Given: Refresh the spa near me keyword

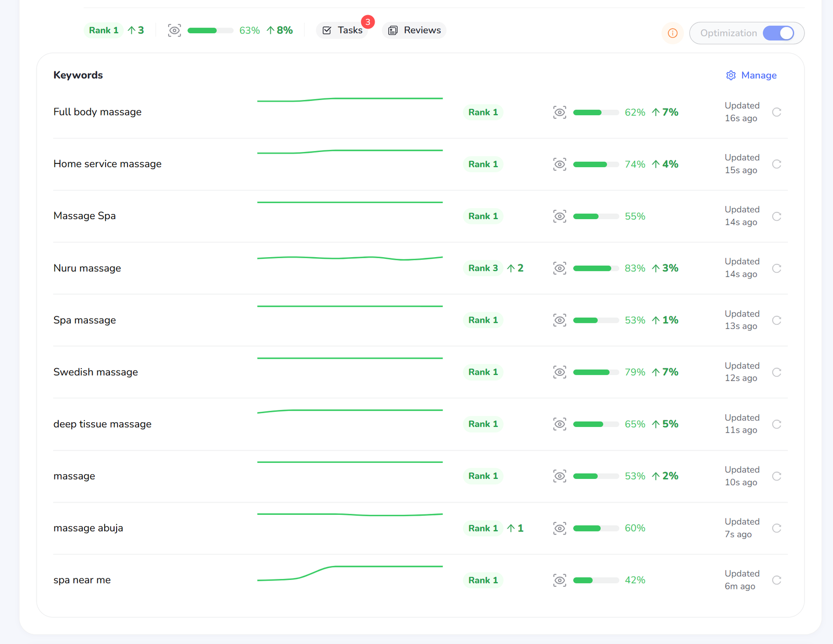Looking at the screenshot, I should pos(776,580).
